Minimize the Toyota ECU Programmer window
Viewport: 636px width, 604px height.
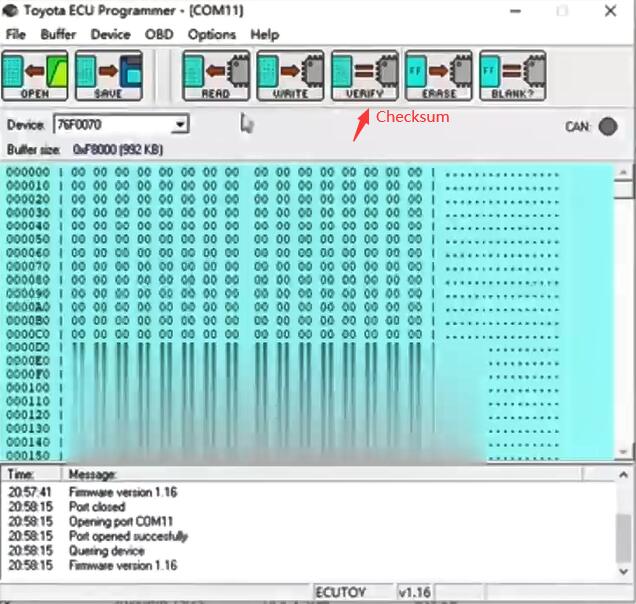[x=516, y=11]
